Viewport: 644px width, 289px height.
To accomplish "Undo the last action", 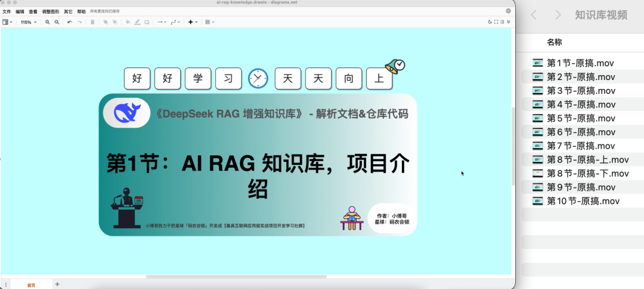I will pyautogui.click(x=69, y=22).
